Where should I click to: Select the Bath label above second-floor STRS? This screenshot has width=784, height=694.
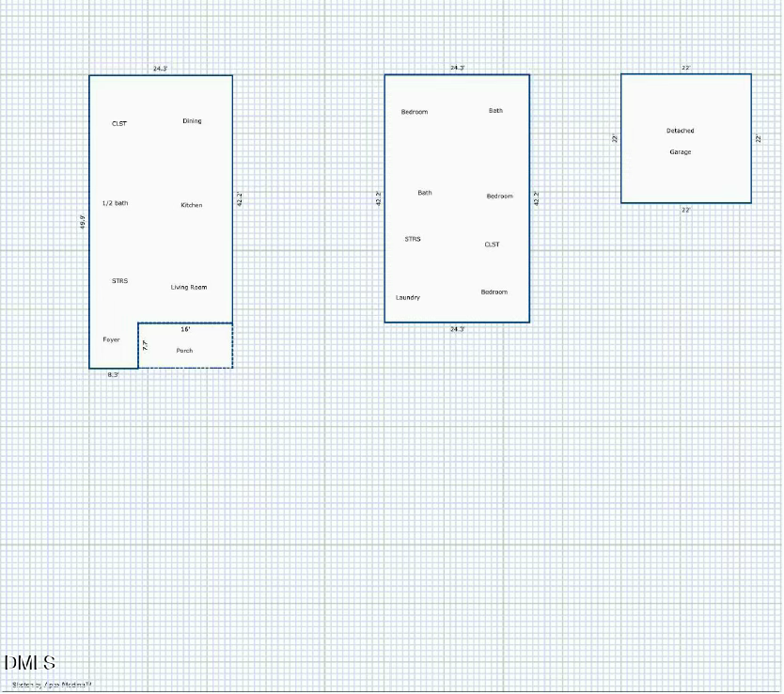(x=425, y=193)
